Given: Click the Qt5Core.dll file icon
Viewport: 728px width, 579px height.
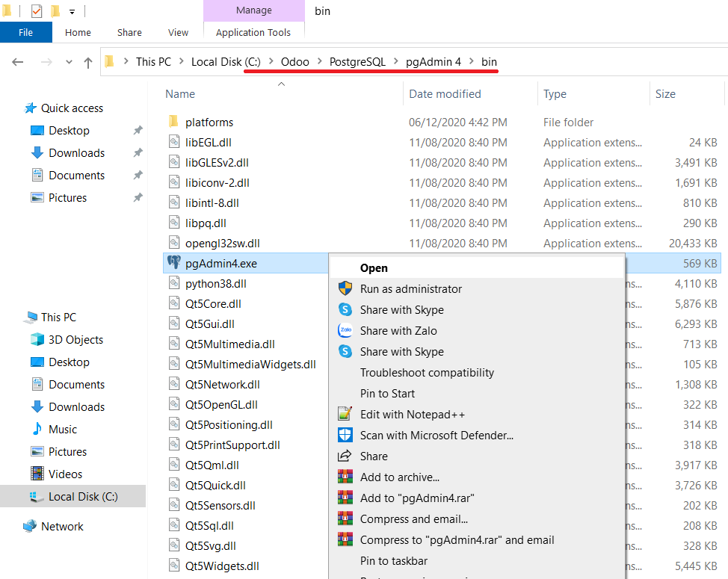Looking at the screenshot, I should (174, 303).
